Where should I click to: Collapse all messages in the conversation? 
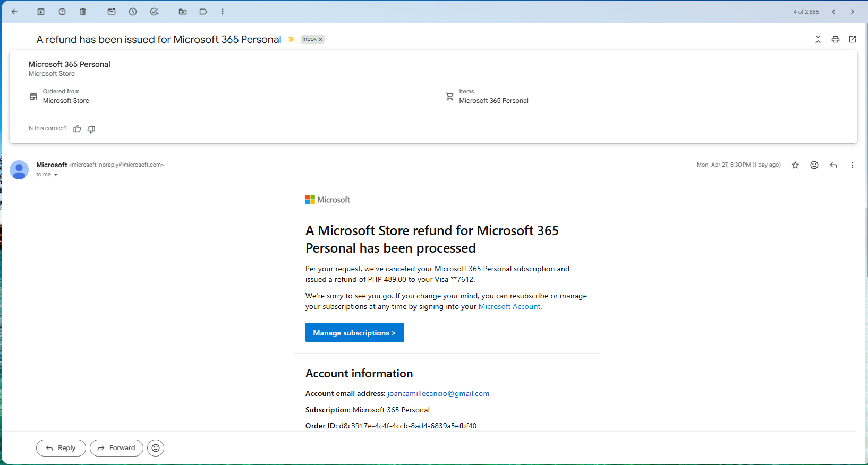pyautogui.click(x=818, y=39)
